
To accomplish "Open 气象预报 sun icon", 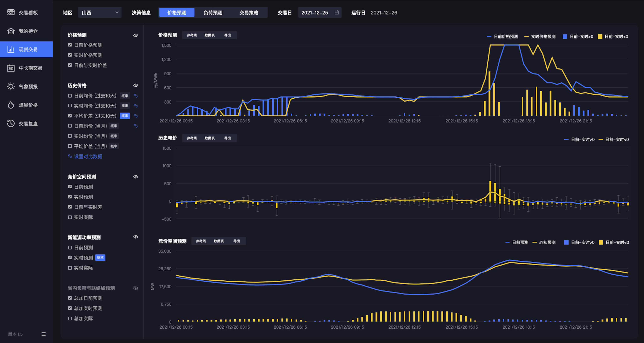I will [x=11, y=86].
